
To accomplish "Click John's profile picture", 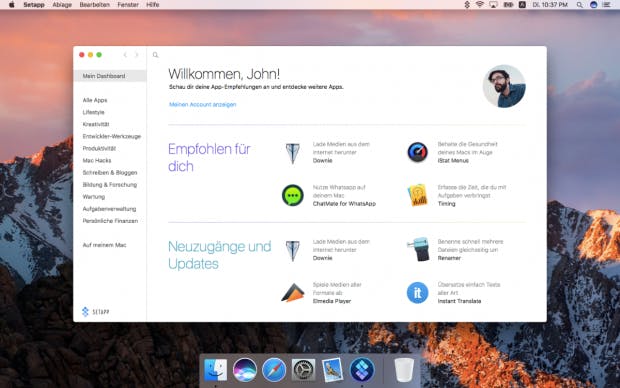I will click(504, 86).
